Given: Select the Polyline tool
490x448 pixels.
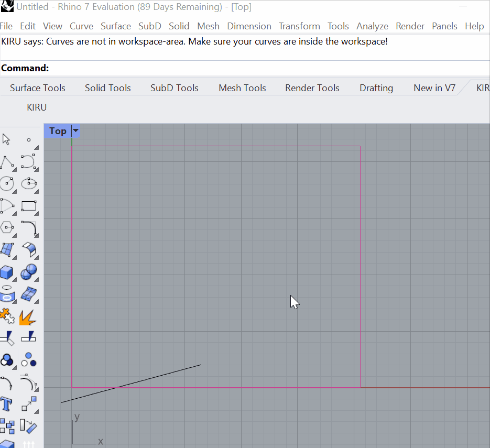Looking at the screenshot, I should 7,162.
